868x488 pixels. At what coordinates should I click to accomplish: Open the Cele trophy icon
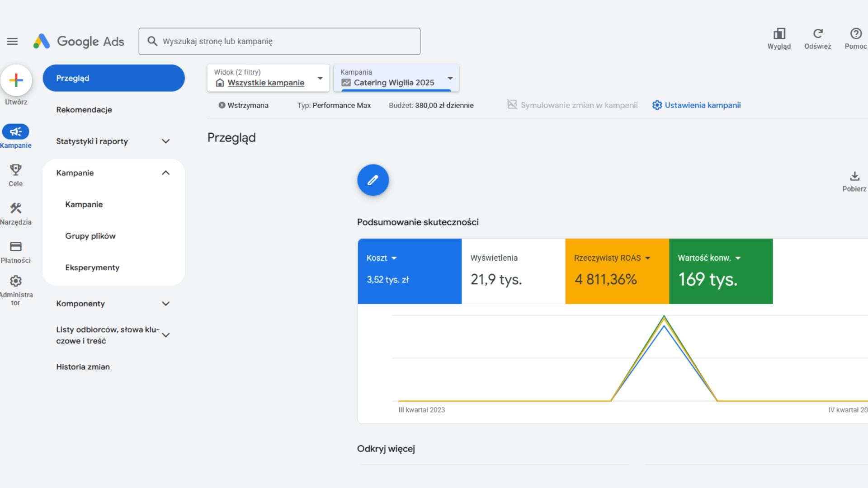[x=15, y=170]
